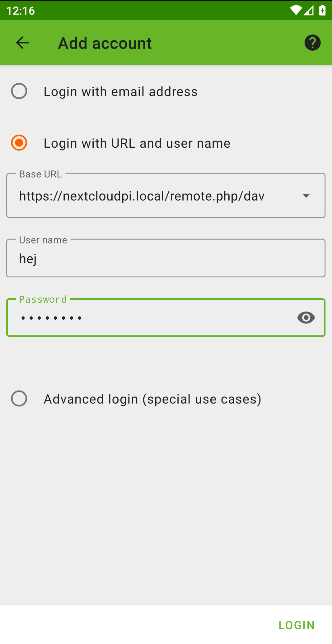Image resolution: width=332 pixels, height=644 pixels.
Task: Expand the Base URL dropdown arrow
Action: point(306,196)
